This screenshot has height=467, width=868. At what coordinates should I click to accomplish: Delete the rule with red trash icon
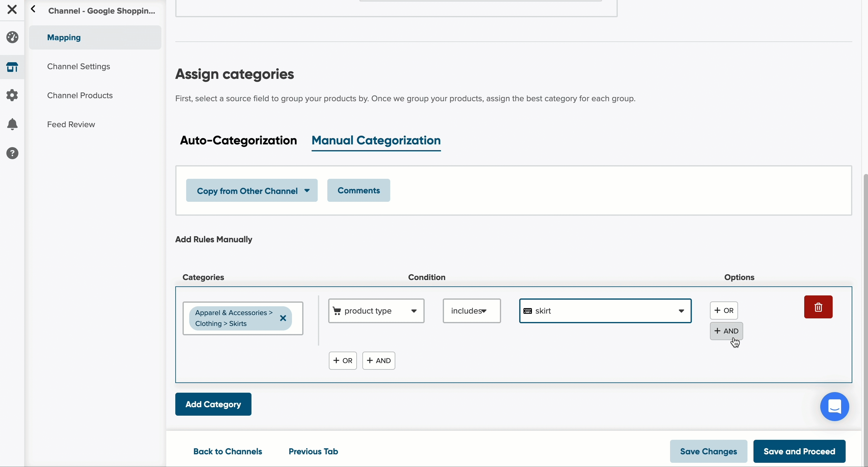[x=818, y=307]
